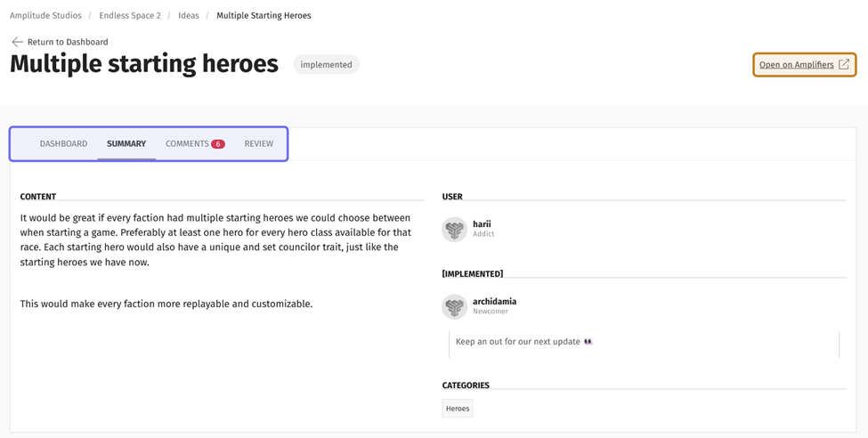868x438 pixels.
Task: Open harii's user profile name
Action: click(482, 224)
